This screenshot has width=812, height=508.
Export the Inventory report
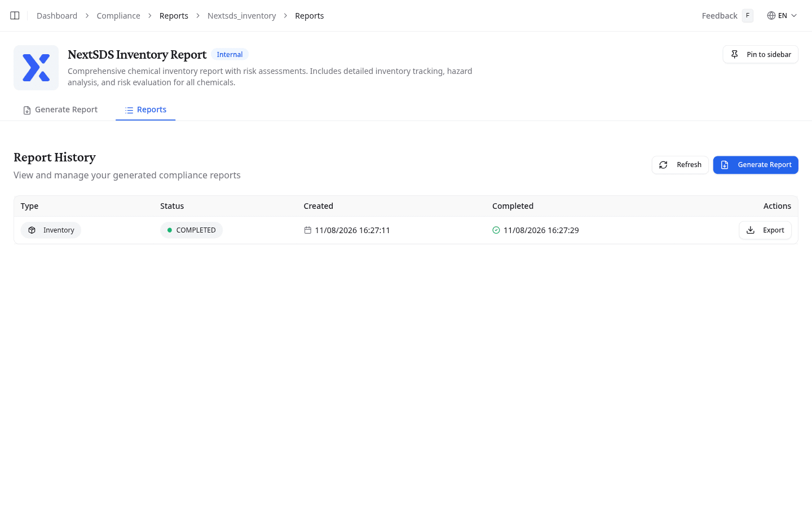pyautogui.click(x=765, y=230)
